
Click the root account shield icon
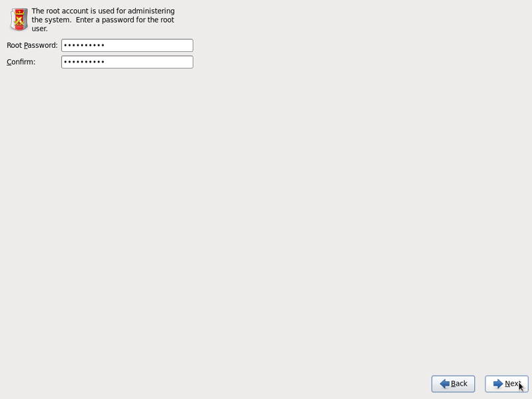pyautogui.click(x=19, y=20)
